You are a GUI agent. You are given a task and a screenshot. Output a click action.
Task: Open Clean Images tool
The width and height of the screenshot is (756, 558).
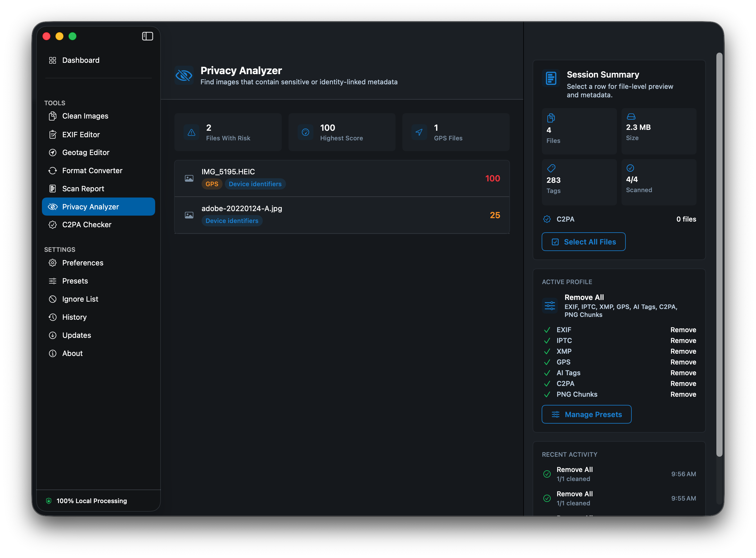click(x=98, y=116)
